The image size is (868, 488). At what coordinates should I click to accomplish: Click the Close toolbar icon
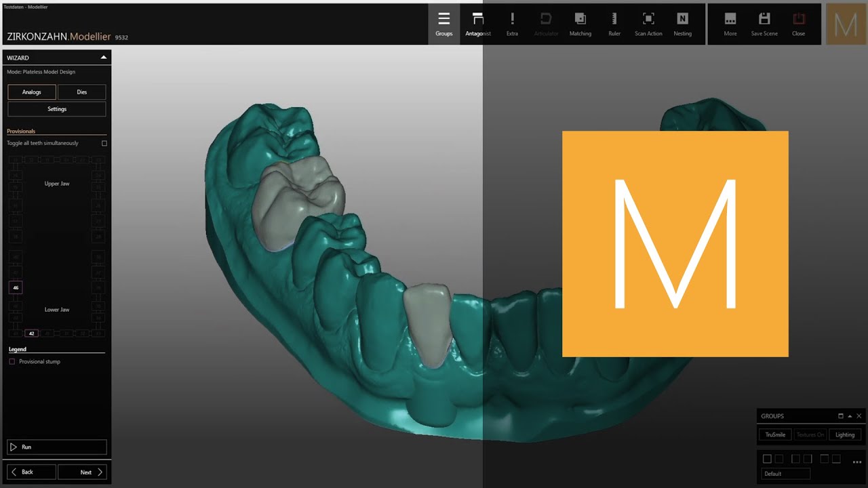click(x=799, y=24)
